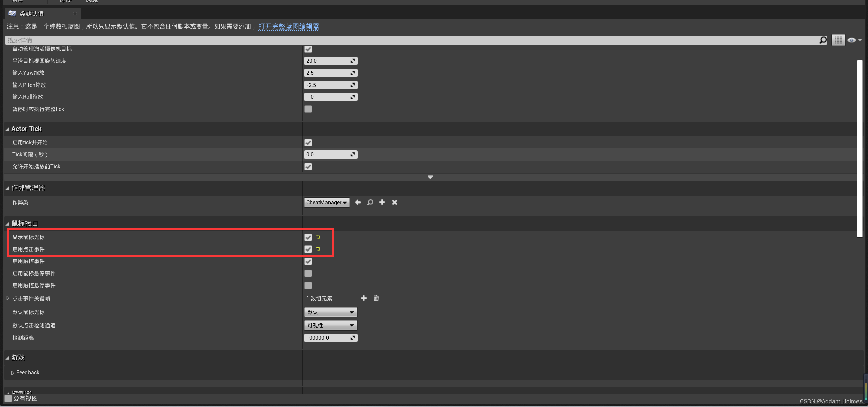Browse to CheatManager with magnifier icon
Screen dimensions: 868x407
click(x=370, y=202)
